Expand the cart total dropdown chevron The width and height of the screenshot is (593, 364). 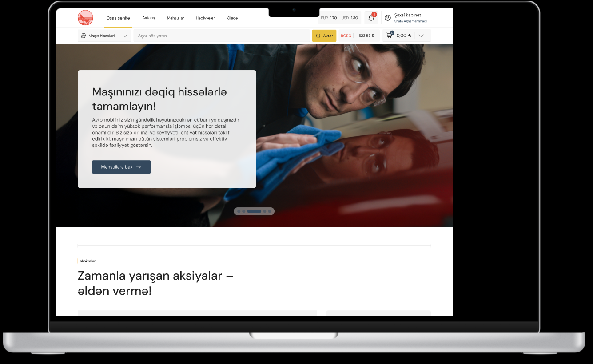[x=421, y=36]
